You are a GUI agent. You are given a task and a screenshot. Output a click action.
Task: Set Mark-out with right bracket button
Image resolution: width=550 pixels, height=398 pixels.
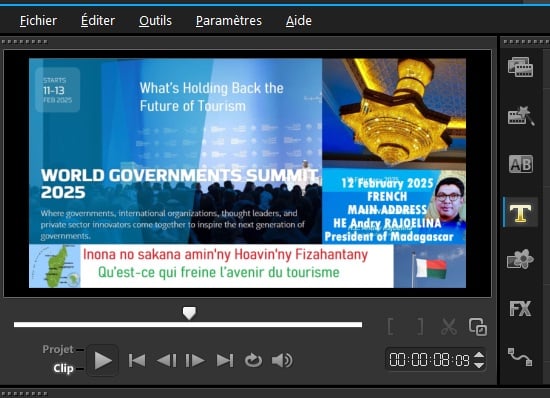click(420, 326)
